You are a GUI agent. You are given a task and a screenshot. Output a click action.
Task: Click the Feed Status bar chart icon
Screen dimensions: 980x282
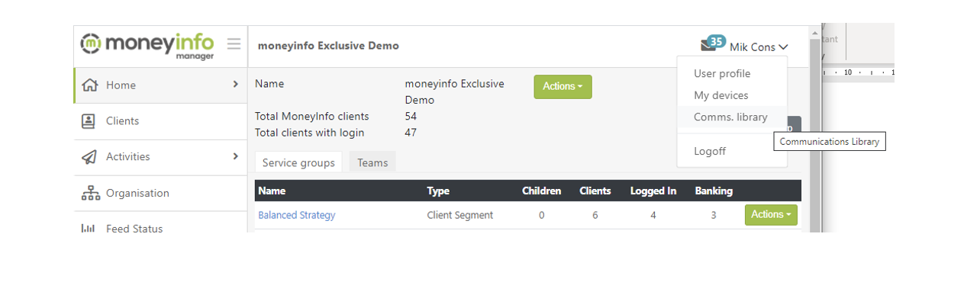tap(89, 229)
